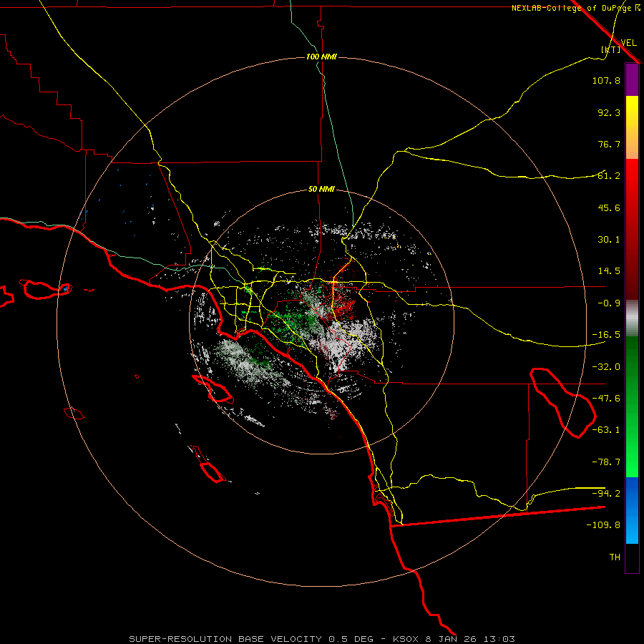Click the -16.5 scale value
The width and height of the screenshot is (644, 644).
606,335
